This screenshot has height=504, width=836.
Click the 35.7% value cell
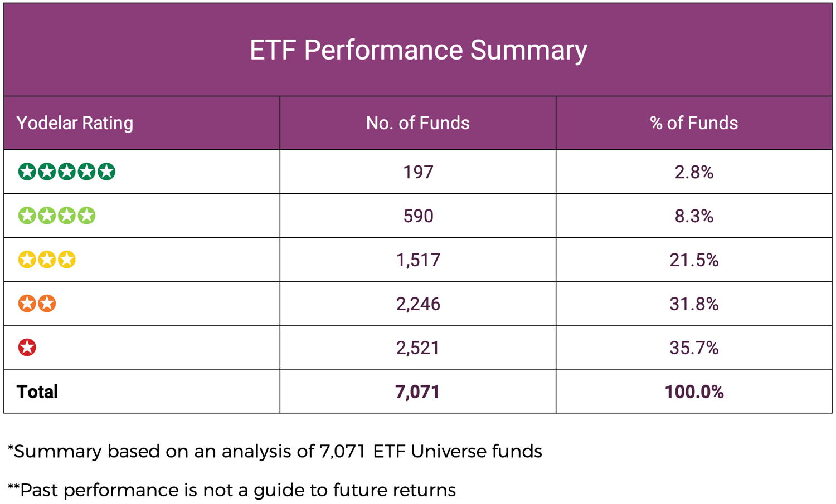click(x=694, y=348)
